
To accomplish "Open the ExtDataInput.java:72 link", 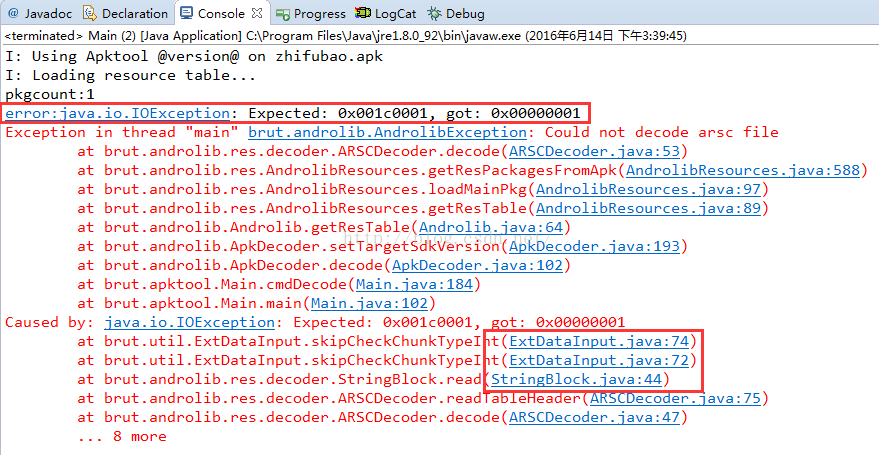I will click(x=599, y=360).
